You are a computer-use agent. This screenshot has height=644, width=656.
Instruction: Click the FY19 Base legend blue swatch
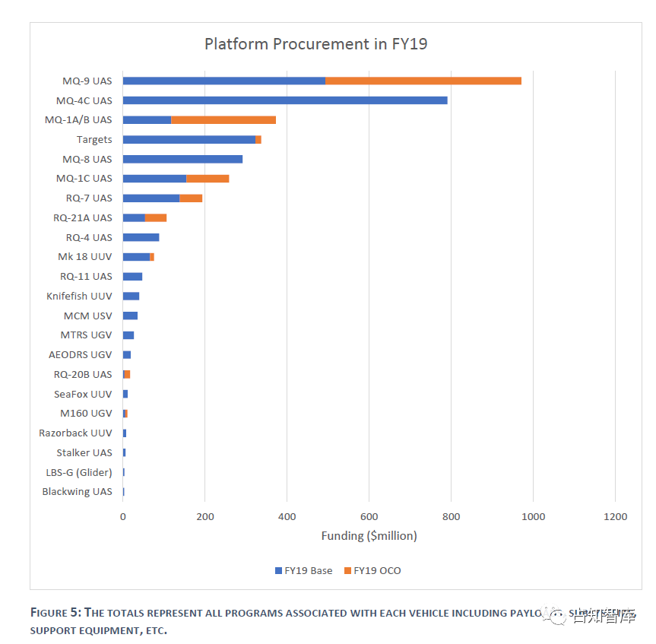[x=278, y=571]
